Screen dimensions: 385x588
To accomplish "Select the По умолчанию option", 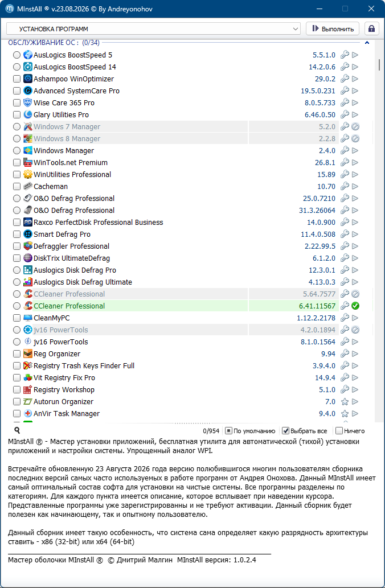I will pyautogui.click(x=250, y=431).
